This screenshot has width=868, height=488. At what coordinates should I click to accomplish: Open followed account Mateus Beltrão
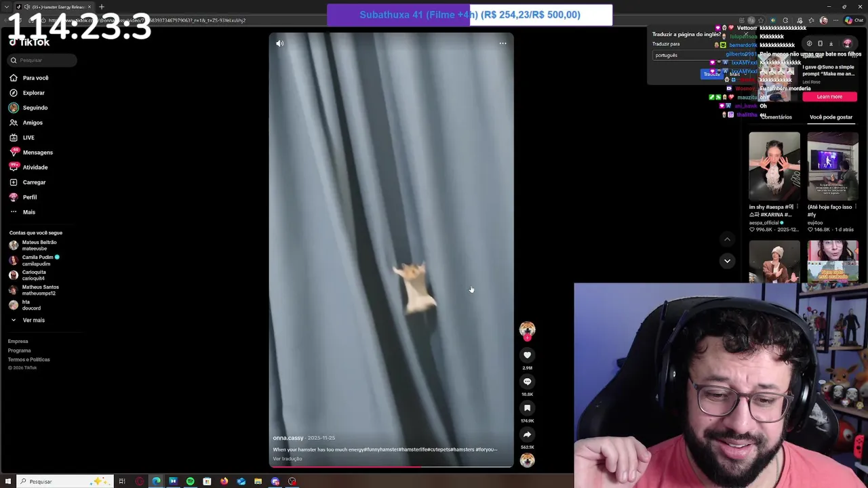click(x=33, y=245)
